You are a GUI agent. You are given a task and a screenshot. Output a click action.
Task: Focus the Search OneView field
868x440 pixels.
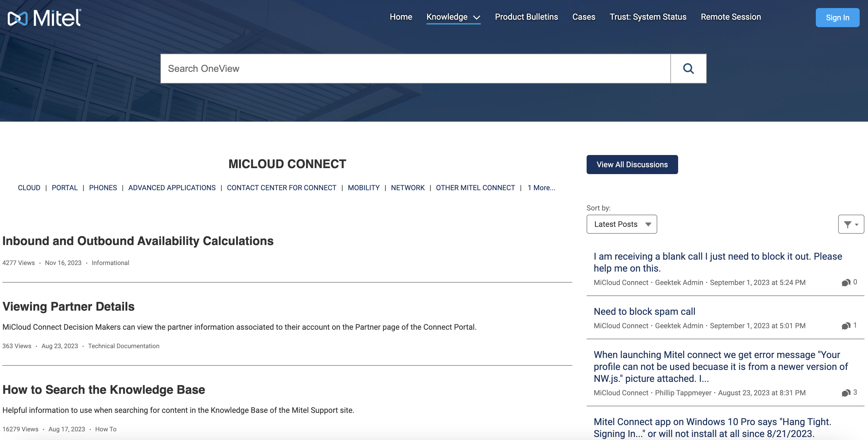[416, 69]
